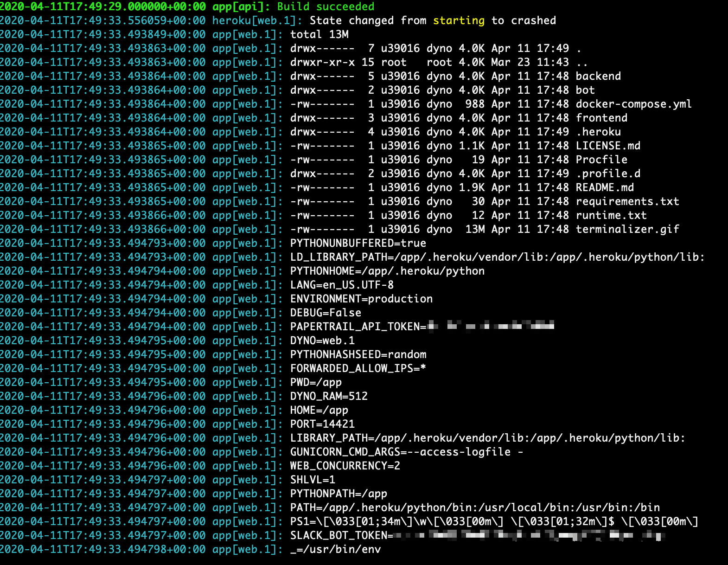Click the 'Procfile' filename
The image size is (728, 565).
pos(601,160)
